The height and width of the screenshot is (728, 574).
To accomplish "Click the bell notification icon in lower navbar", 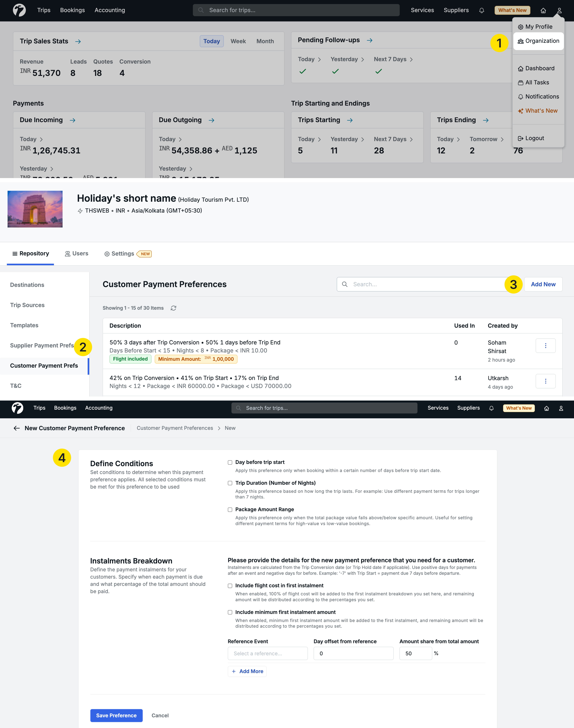I will point(491,408).
